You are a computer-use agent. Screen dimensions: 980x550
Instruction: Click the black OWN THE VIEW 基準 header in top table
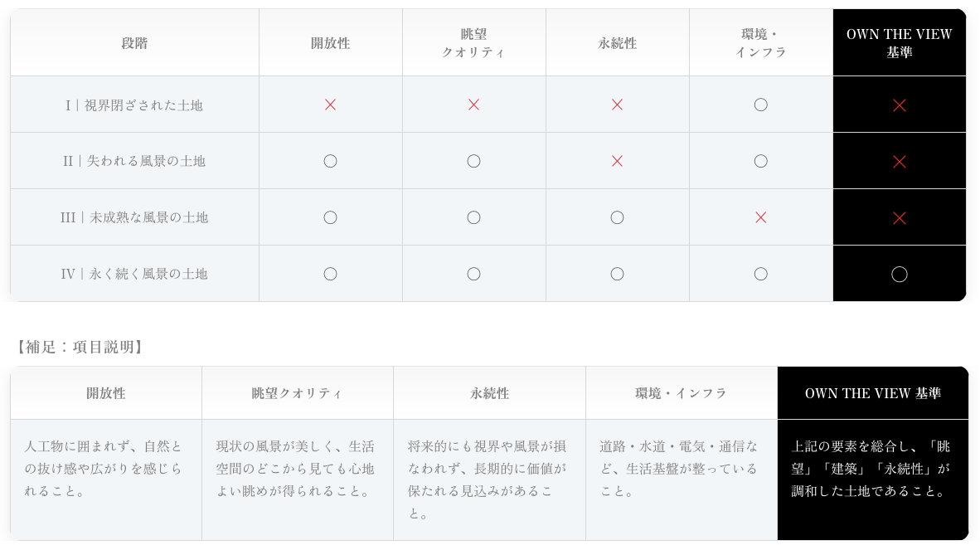coord(899,43)
